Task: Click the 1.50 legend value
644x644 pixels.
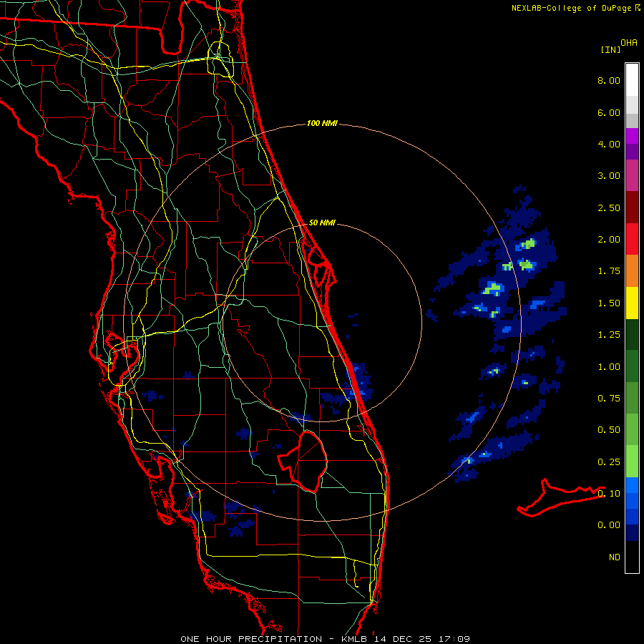Action: coord(609,303)
